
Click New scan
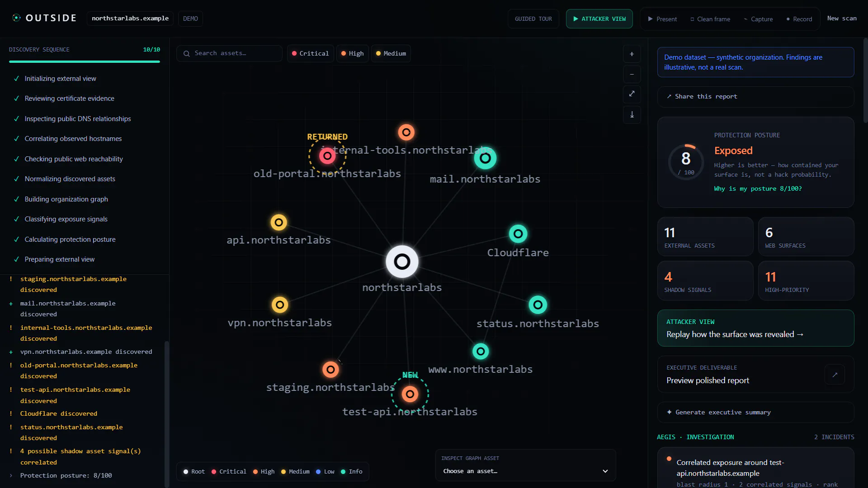(842, 19)
